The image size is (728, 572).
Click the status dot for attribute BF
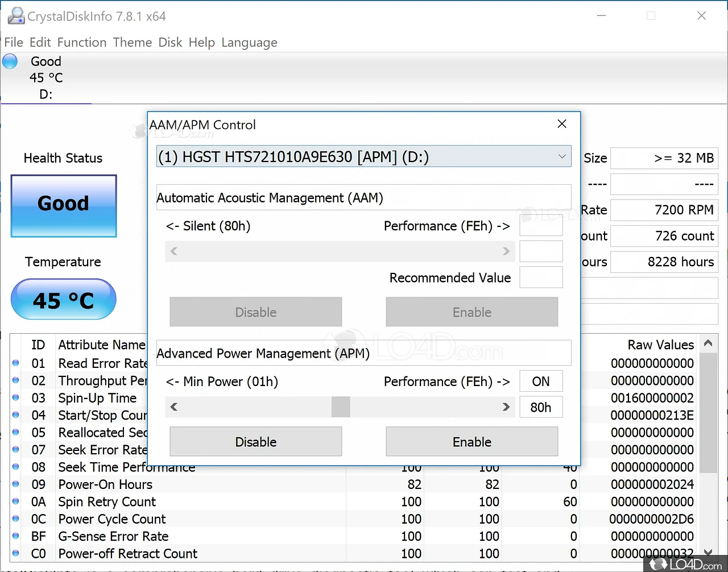[x=16, y=536]
